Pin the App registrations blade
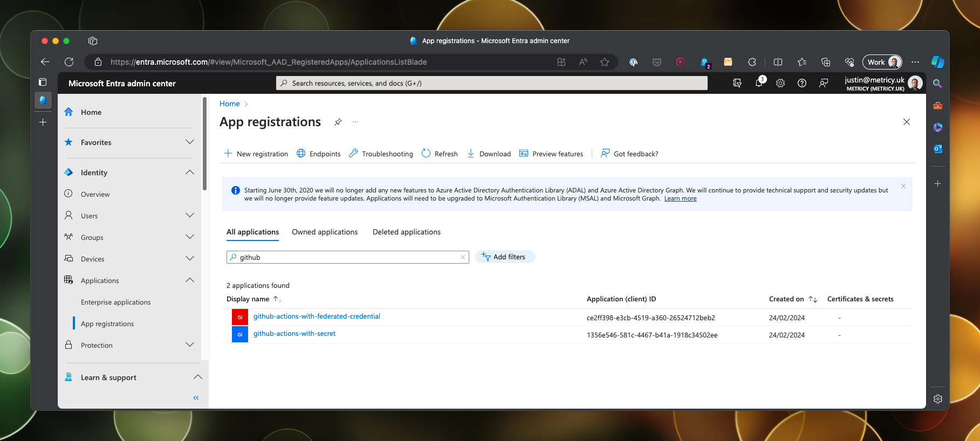980x441 pixels. pyautogui.click(x=338, y=122)
